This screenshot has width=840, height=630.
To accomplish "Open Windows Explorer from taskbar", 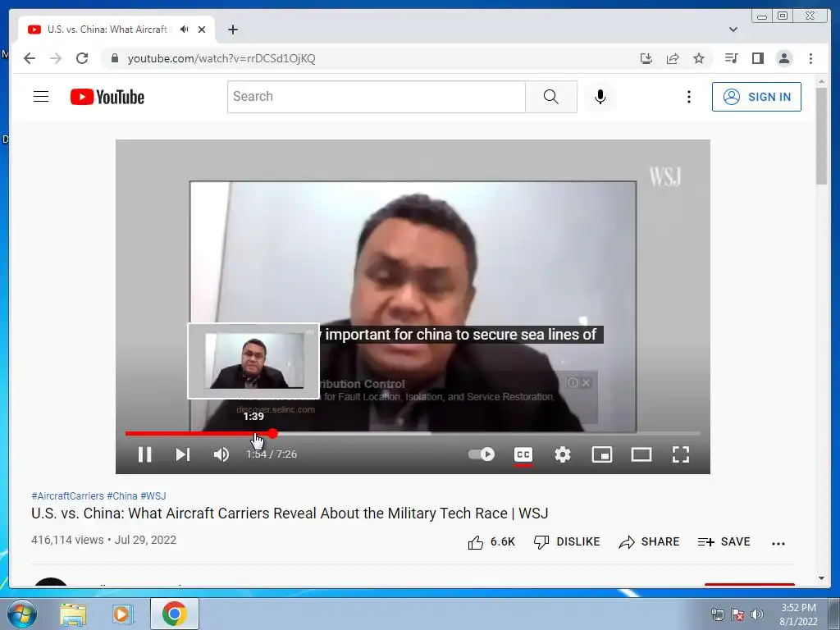I will click(x=73, y=614).
